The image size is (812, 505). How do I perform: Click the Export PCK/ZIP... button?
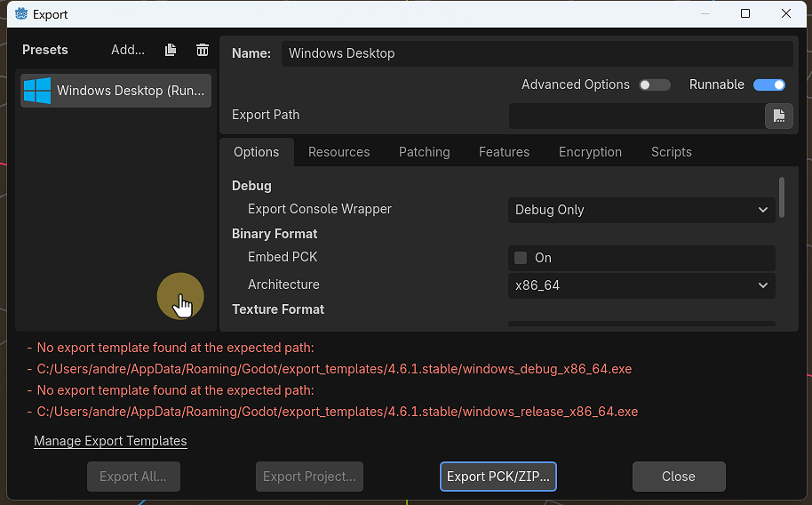(x=498, y=477)
